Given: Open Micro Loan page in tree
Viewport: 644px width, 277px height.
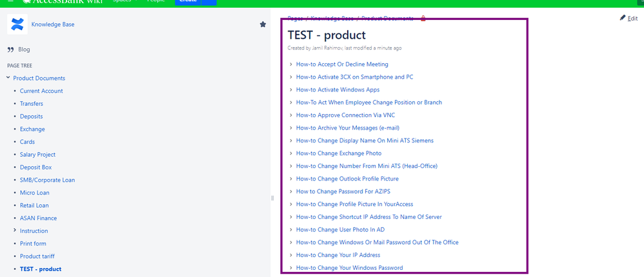Looking at the screenshot, I should click(34, 193).
